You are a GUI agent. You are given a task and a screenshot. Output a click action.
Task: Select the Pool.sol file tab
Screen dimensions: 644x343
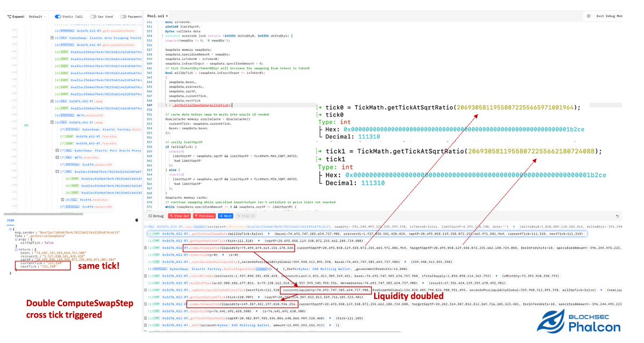pos(156,16)
